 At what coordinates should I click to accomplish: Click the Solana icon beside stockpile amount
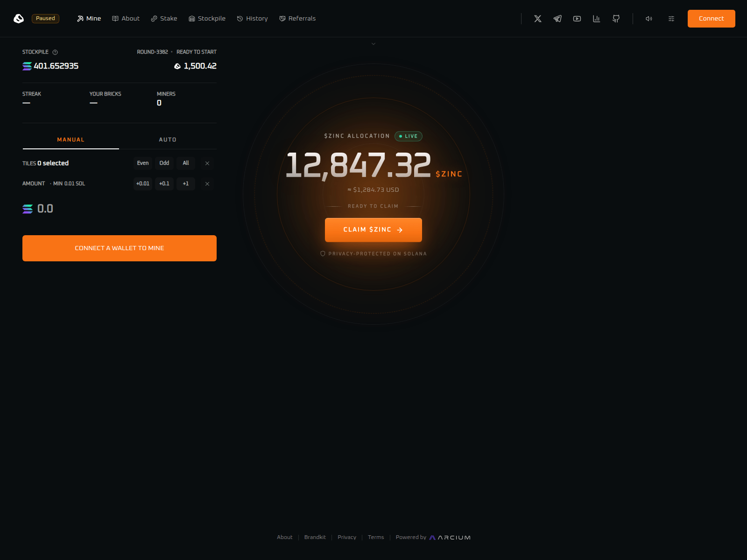click(x=27, y=66)
